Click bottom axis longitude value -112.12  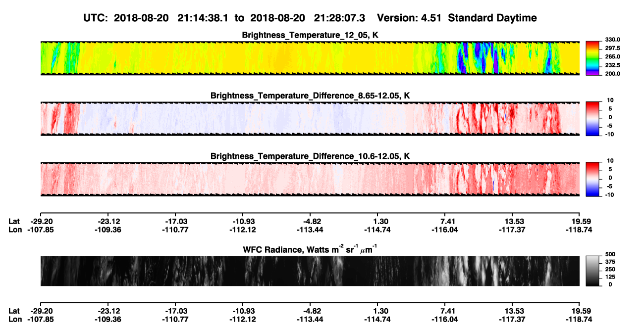click(x=243, y=319)
